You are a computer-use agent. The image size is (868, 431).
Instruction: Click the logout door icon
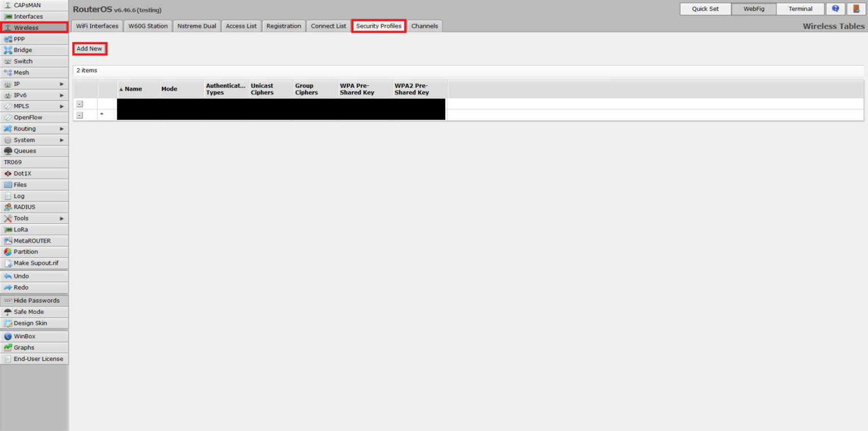(856, 9)
